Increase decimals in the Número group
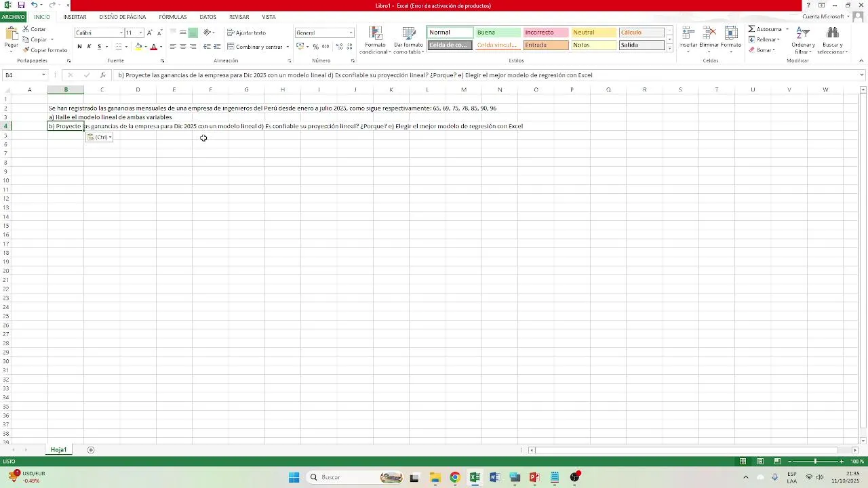Viewport: 868px width, 488px height. [340, 47]
